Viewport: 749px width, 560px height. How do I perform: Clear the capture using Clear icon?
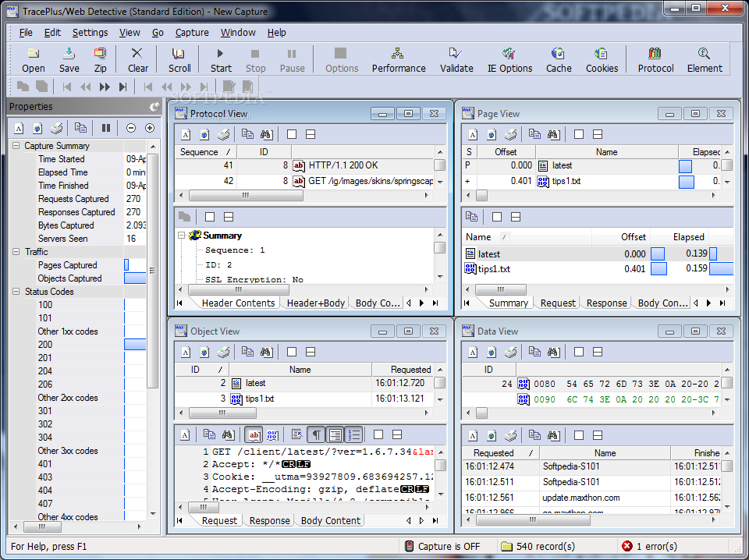137,60
